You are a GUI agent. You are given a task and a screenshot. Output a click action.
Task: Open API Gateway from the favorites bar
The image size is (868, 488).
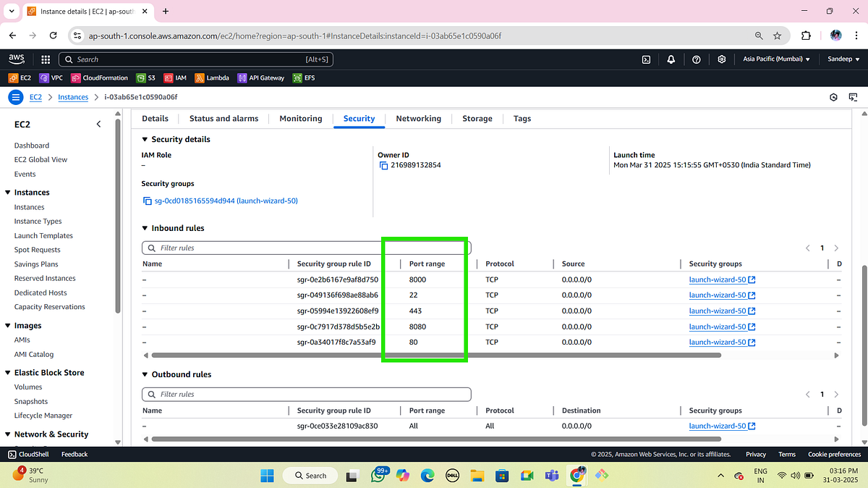[260, 77]
